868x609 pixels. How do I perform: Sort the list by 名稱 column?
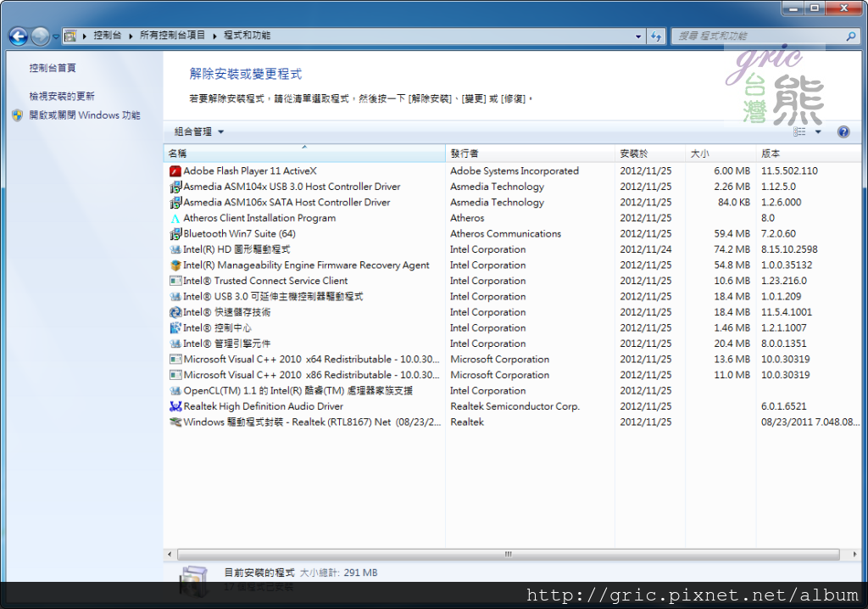(304, 154)
